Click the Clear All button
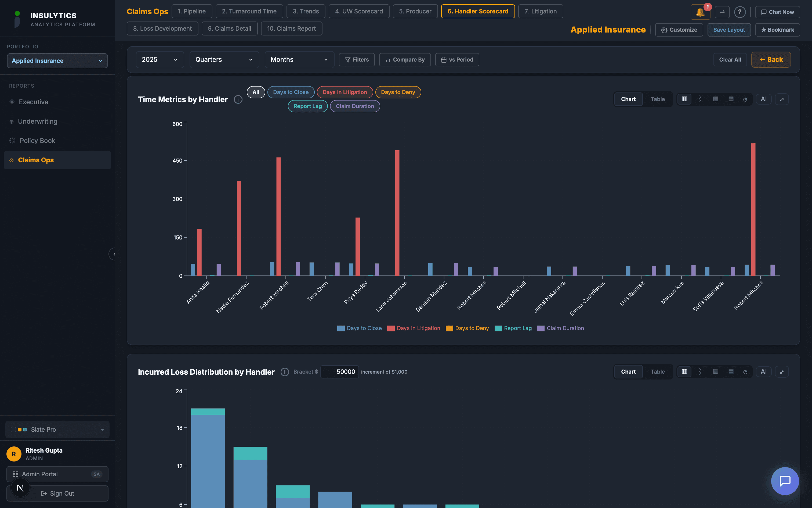 (730, 59)
